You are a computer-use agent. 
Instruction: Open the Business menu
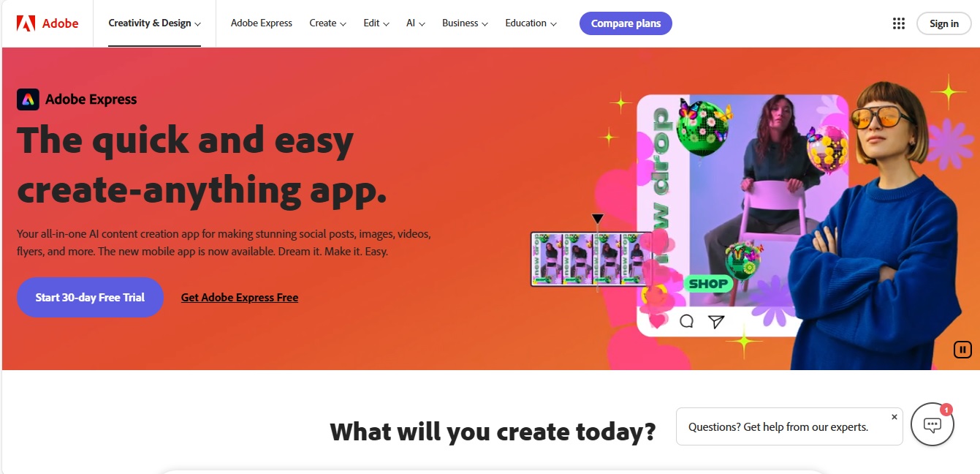(x=465, y=23)
